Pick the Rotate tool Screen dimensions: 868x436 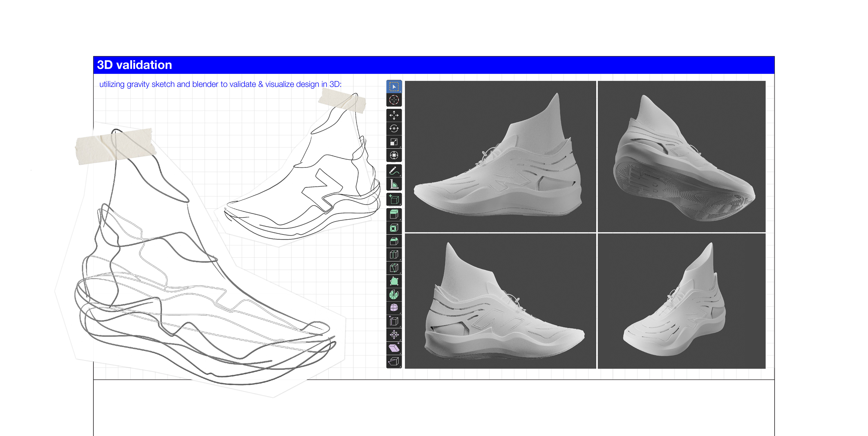pos(394,128)
